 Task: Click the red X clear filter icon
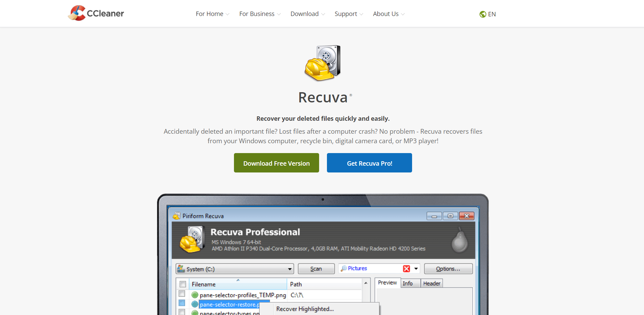[x=406, y=269]
